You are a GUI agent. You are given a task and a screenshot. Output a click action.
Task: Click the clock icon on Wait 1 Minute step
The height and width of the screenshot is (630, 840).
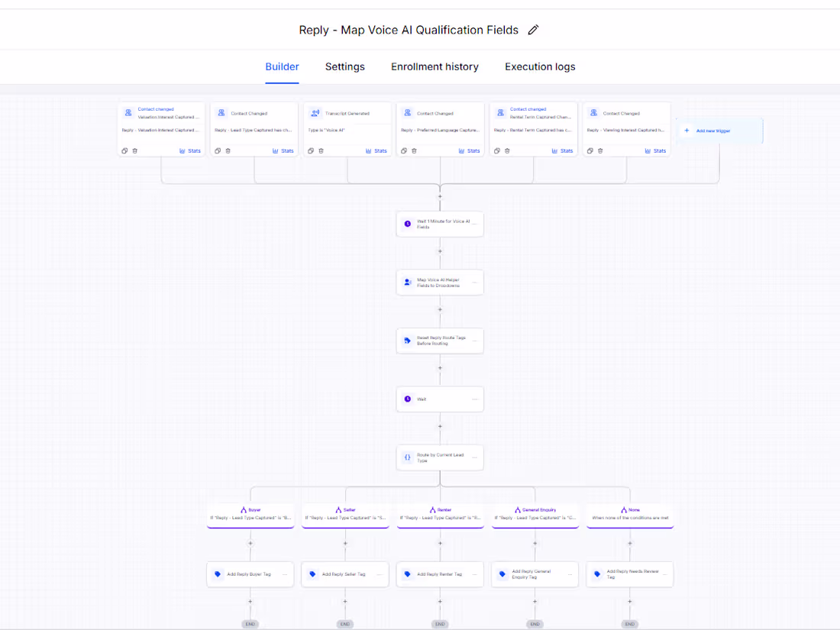tap(408, 224)
